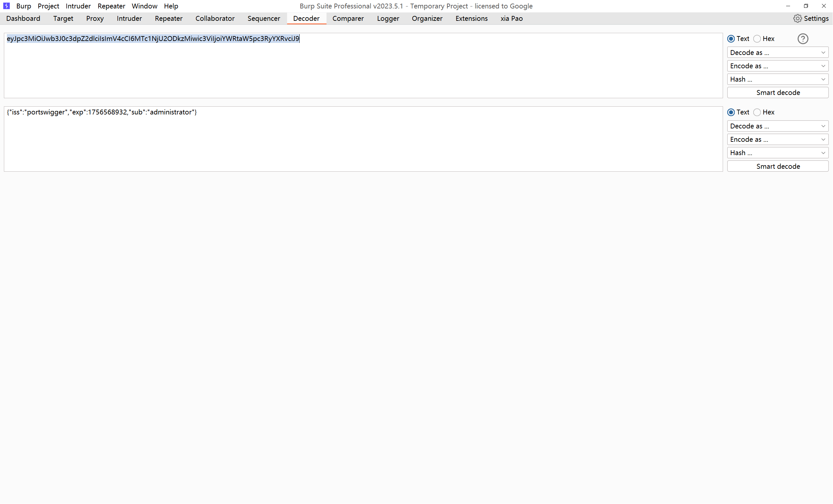Select Text radio in the first decoder panel

(731, 39)
